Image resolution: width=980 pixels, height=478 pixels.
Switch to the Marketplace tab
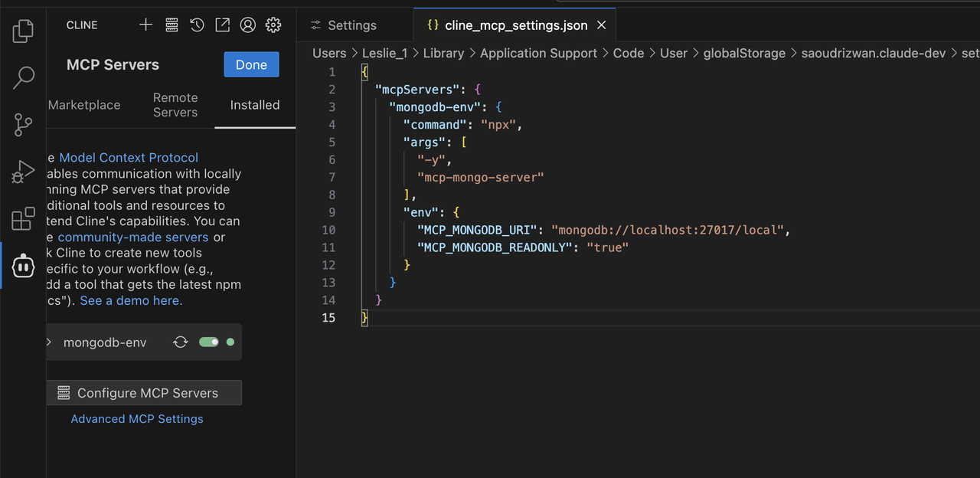[84, 105]
